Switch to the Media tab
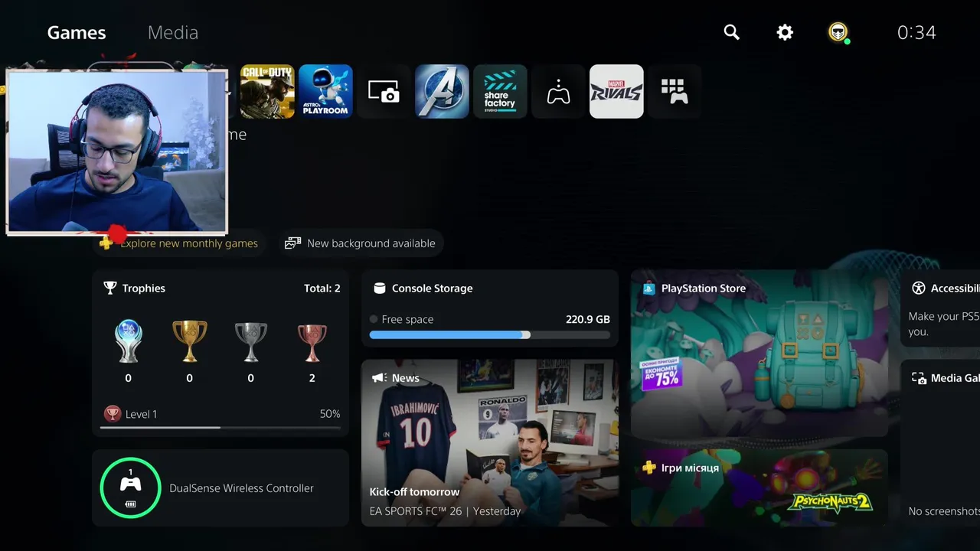The image size is (980, 551). pos(173,32)
